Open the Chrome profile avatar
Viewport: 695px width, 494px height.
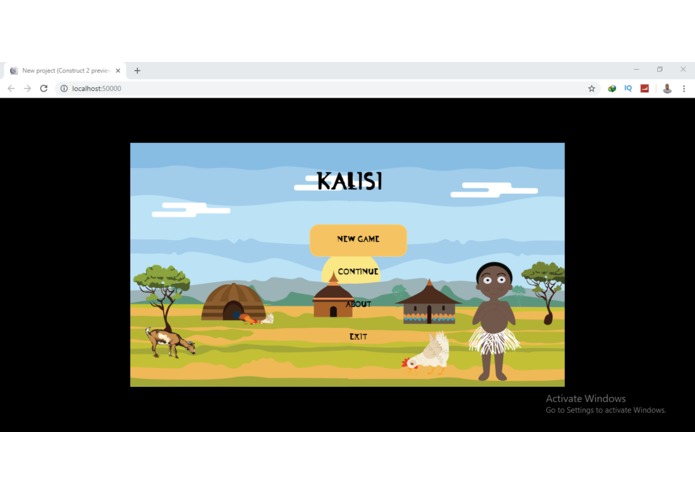(x=667, y=89)
